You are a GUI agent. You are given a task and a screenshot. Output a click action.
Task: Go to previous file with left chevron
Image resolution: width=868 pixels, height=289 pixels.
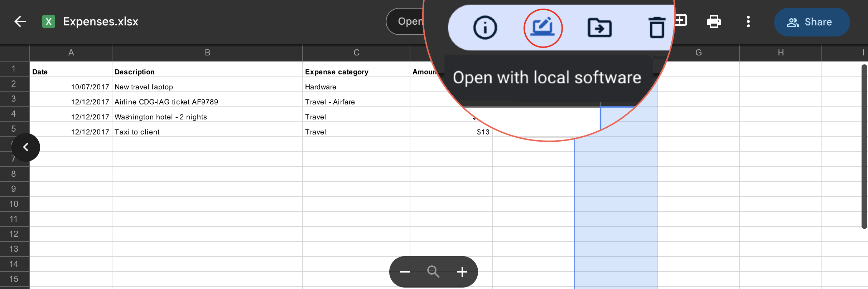point(26,147)
